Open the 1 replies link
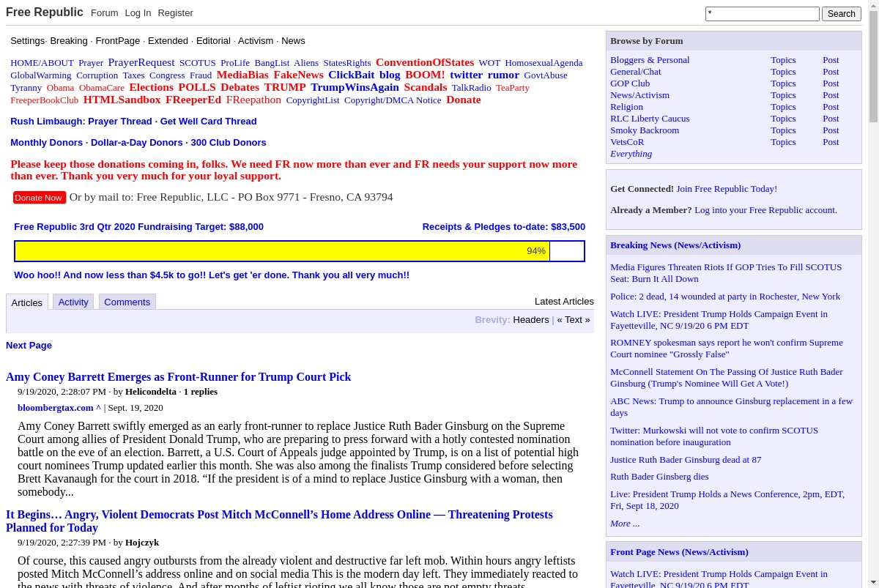This screenshot has width=879, height=588. coord(201,392)
